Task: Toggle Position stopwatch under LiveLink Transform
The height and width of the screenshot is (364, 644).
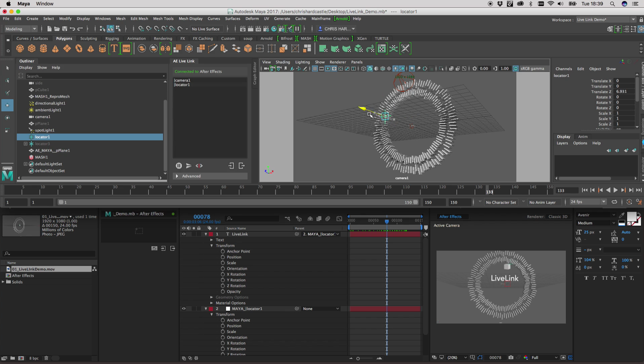Action: [223, 257]
